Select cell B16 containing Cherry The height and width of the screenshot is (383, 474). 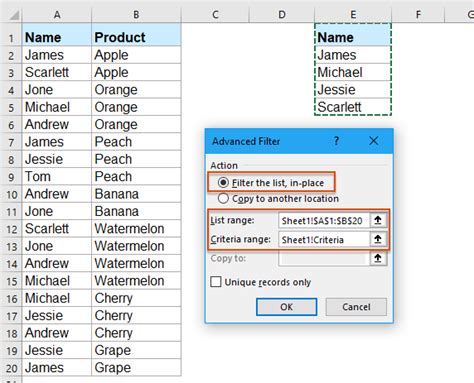point(136,298)
